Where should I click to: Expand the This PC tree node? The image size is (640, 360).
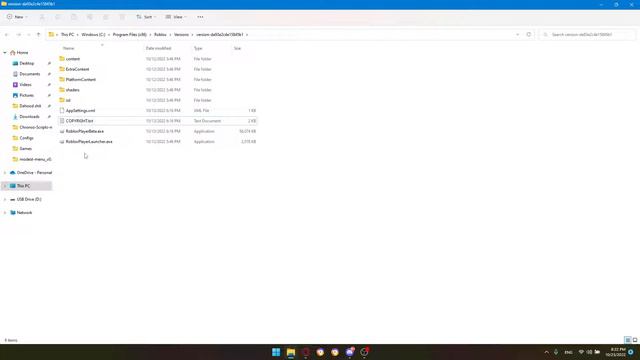[x=5, y=186]
